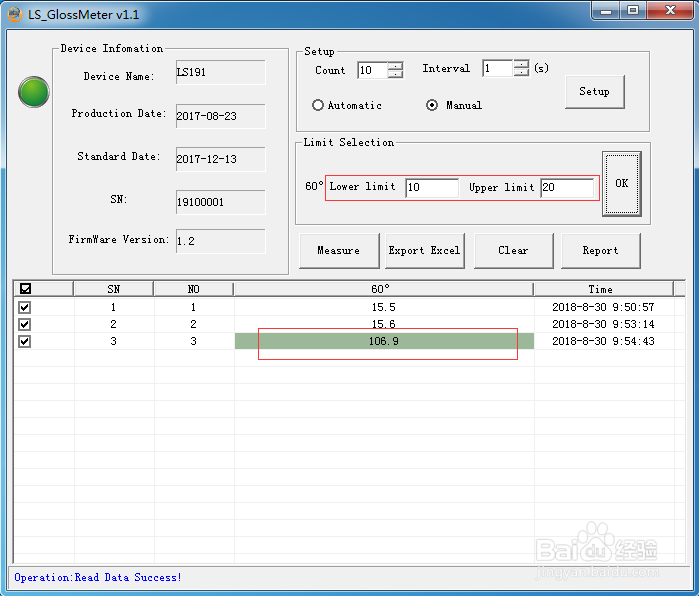The image size is (699, 596).
Task: Click the Measure button
Action: (339, 251)
